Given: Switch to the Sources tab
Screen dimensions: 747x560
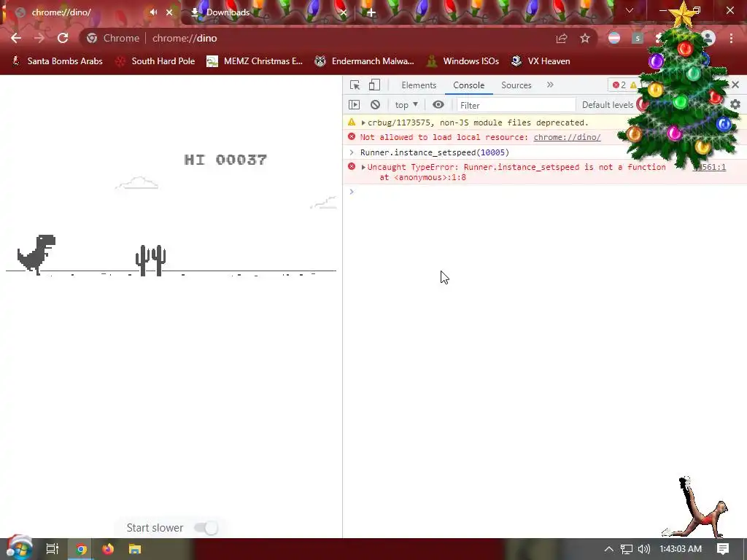Looking at the screenshot, I should point(516,85).
